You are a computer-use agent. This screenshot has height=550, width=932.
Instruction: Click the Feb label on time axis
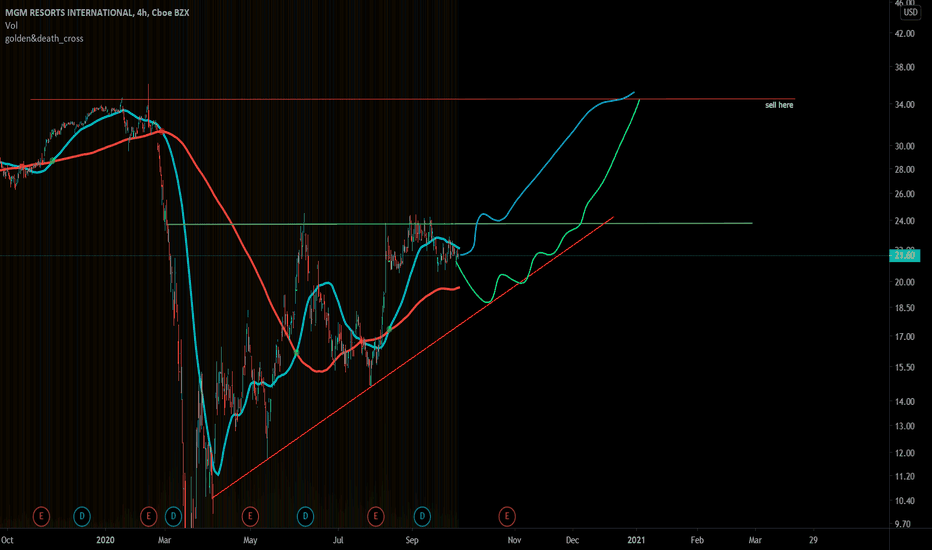[697, 540]
